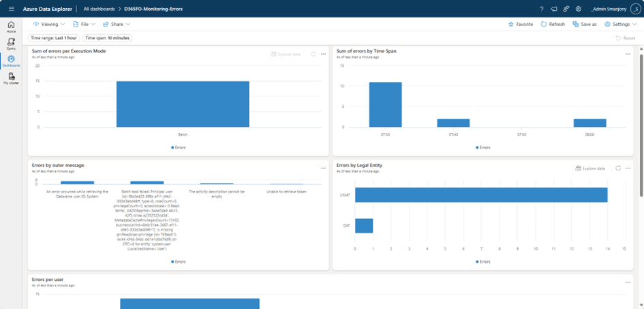Click the feedback icon in header
The height and width of the screenshot is (309, 644).
tap(554, 9)
